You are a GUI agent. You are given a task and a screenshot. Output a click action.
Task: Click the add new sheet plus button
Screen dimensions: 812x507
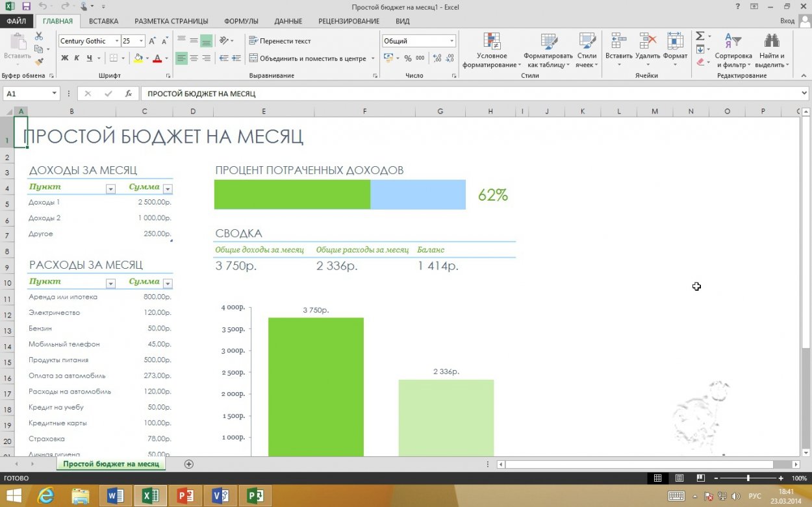(189, 464)
